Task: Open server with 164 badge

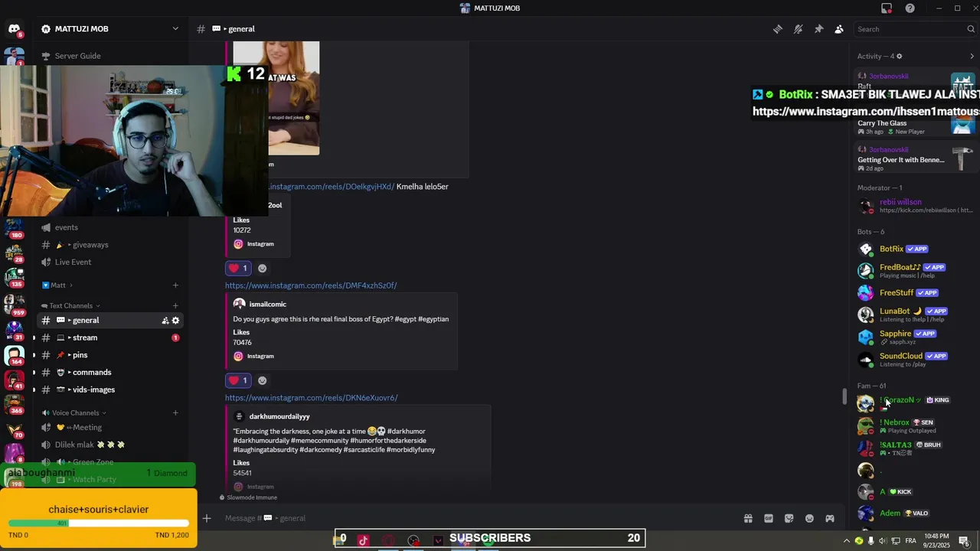Action: [x=14, y=356]
